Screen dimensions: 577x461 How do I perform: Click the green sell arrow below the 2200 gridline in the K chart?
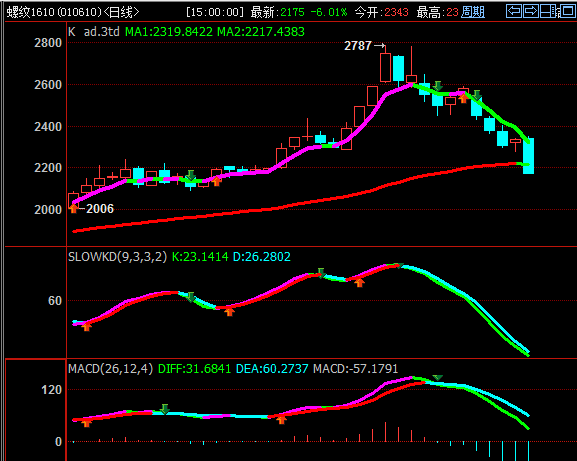191,175
